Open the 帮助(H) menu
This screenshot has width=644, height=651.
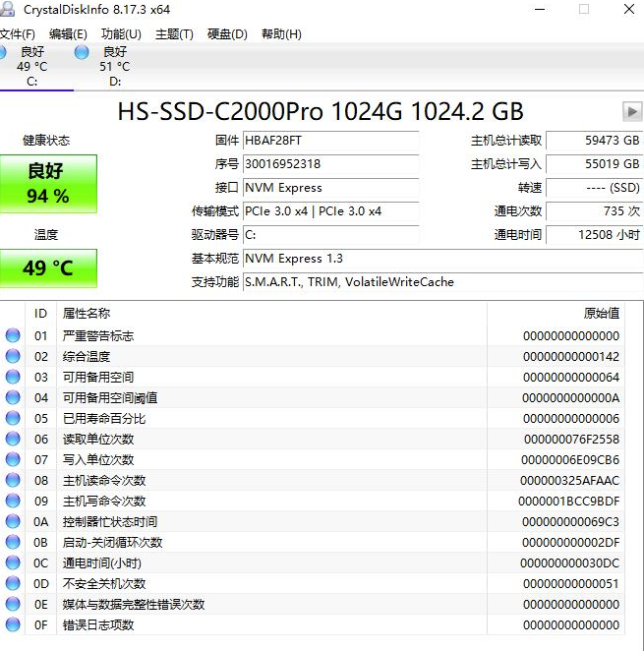pyautogui.click(x=281, y=34)
